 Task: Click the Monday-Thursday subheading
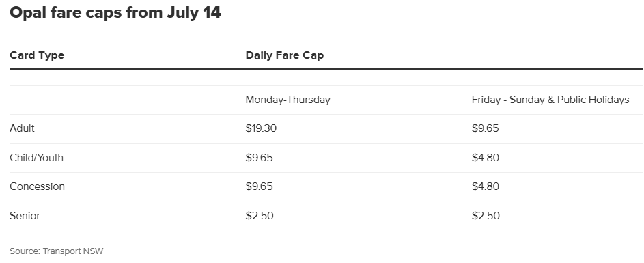pos(288,100)
